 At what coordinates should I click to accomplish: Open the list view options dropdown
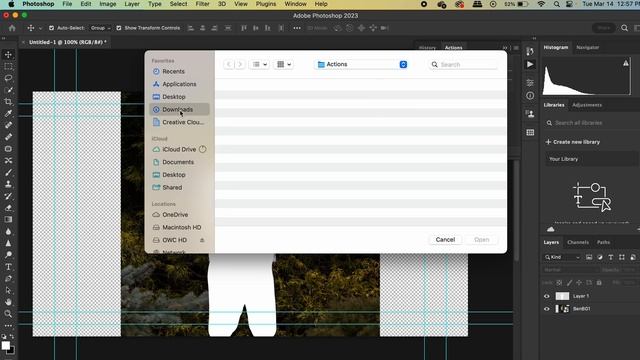pos(260,64)
